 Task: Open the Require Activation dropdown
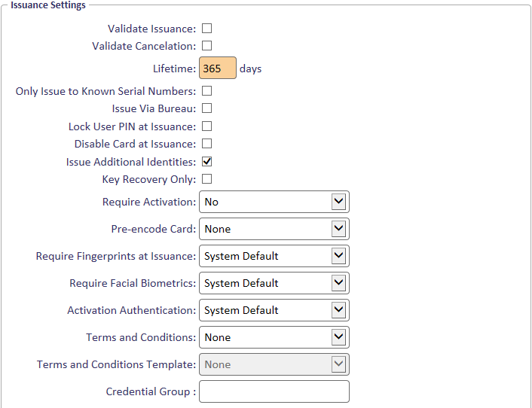click(x=274, y=202)
